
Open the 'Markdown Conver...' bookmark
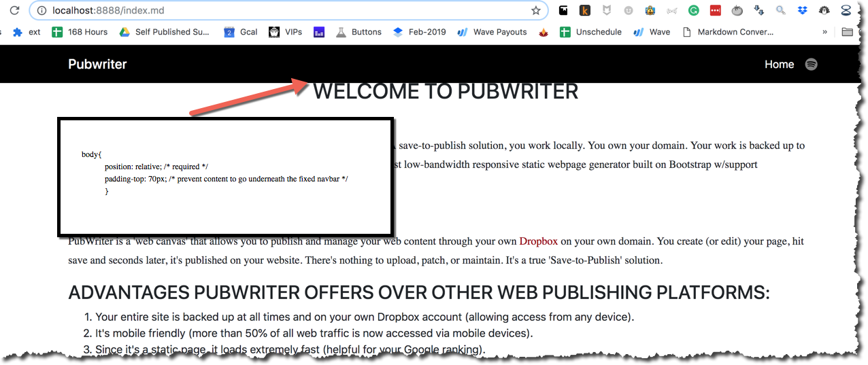point(727,32)
